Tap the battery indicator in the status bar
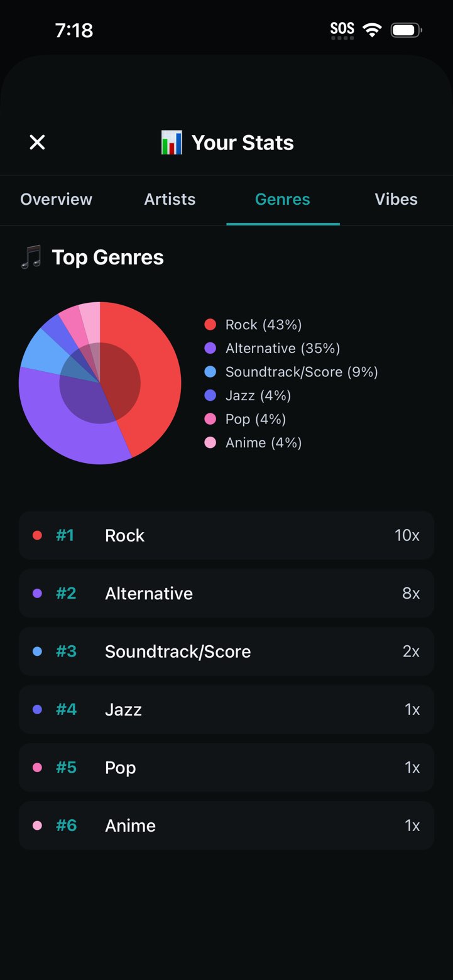This screenshot has height=980, width=453. [x=405, y=29]
